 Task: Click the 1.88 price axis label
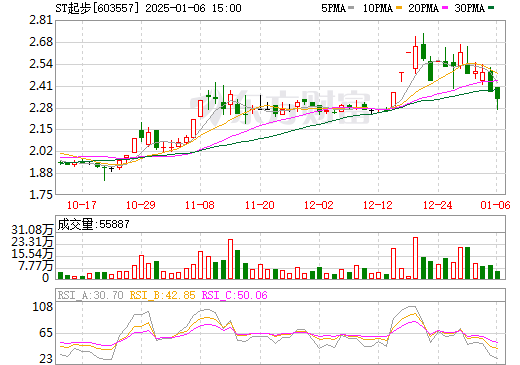click(x=41, y=173)
